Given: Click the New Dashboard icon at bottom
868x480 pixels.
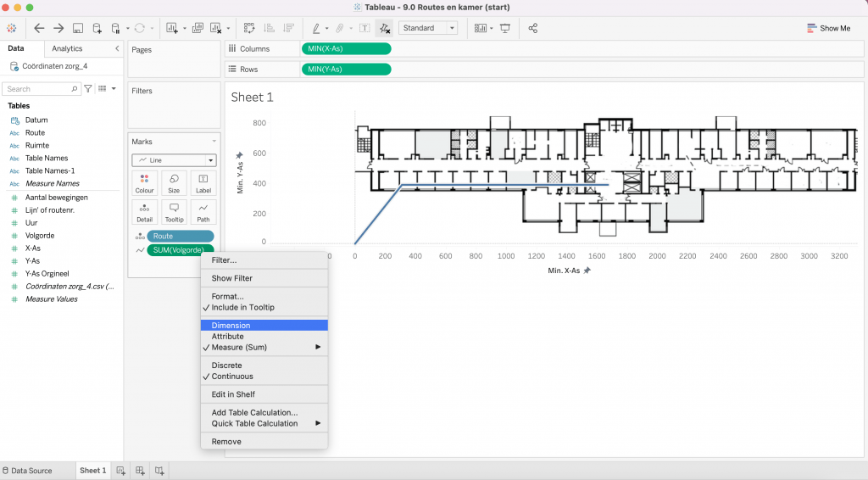Looking at the screenshot, I should (141, 471).
